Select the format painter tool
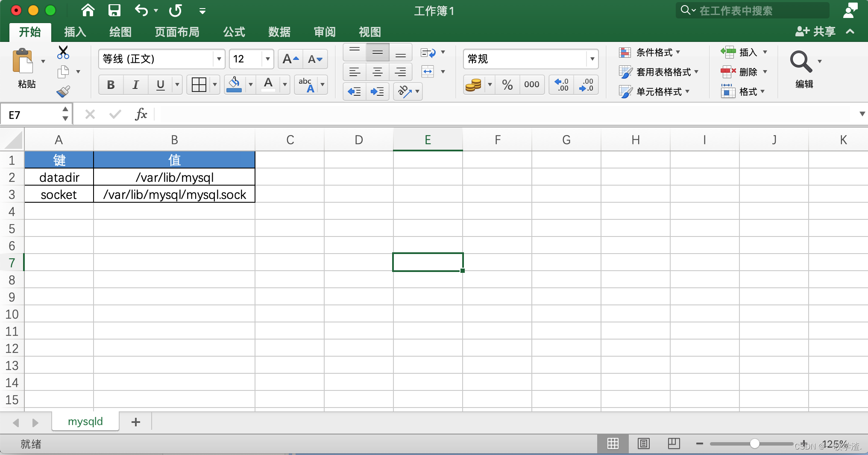 pyautogui.click(x=63, y=92)
